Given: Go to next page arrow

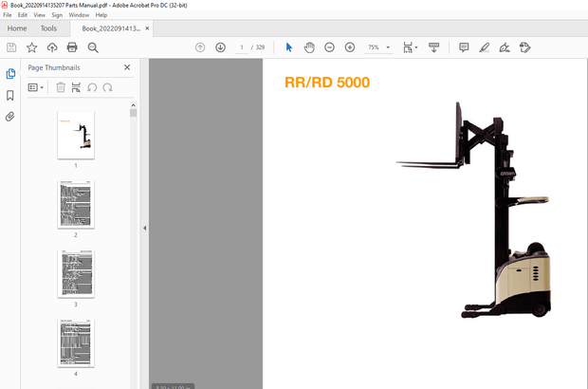Looking at the screenshot, I should pos(220,47).
